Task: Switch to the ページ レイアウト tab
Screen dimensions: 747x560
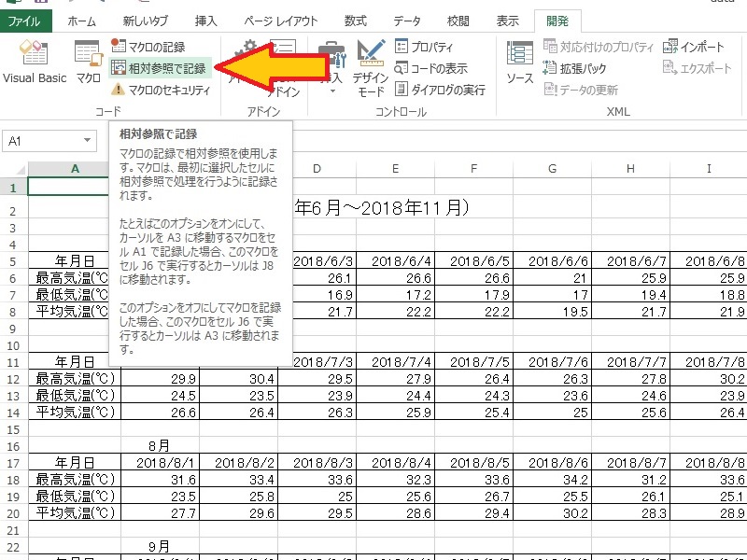Action: 280,21
